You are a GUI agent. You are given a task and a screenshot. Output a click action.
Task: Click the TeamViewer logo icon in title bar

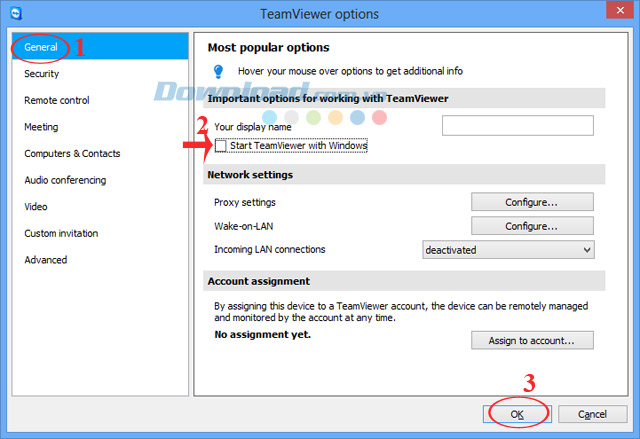pos(16,13)
